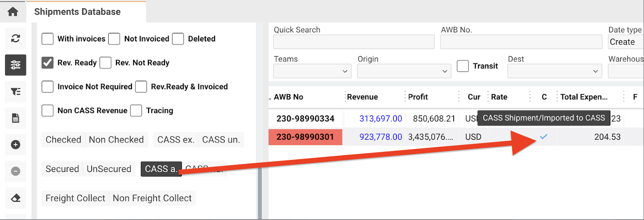Enable the With invoices checkbox
644x220 pixels.
pos(47,39)
